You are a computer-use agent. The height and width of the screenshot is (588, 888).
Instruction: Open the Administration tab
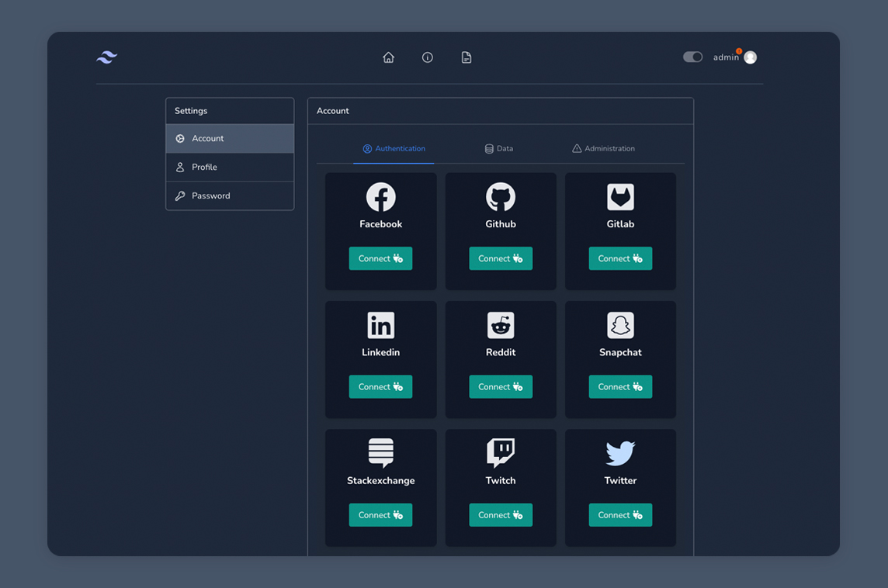pyautogui.click(x=604, y=148)
